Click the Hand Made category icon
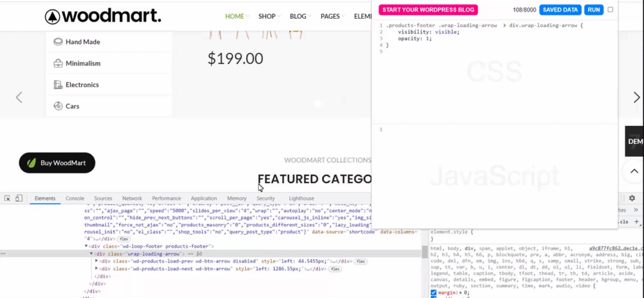Screen dimensions: 644x298 point(58,41)
